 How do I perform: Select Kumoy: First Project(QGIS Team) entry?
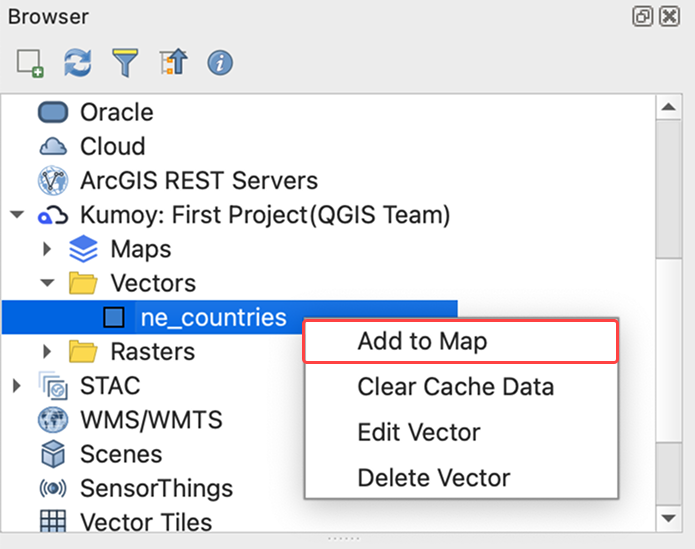(x=265, y=215)
